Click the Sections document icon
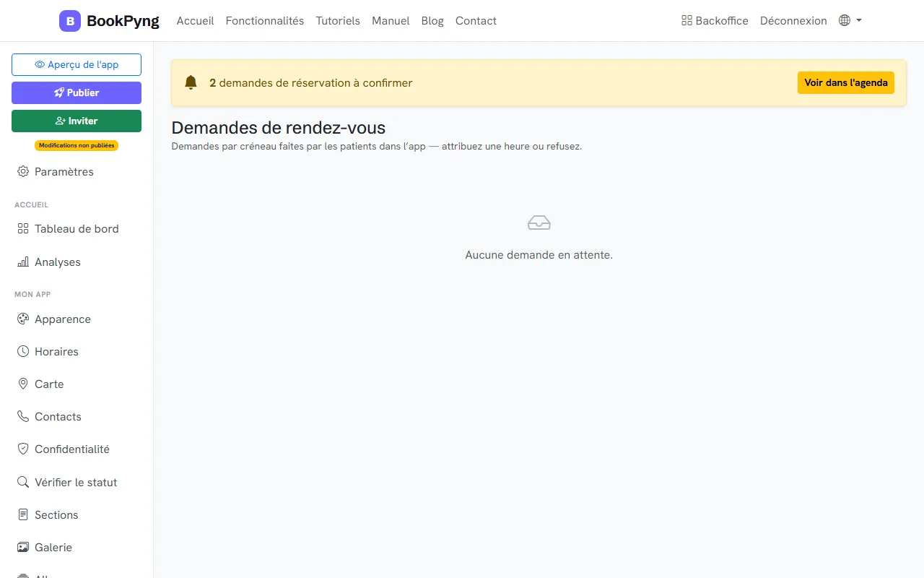 click(23, 514)
